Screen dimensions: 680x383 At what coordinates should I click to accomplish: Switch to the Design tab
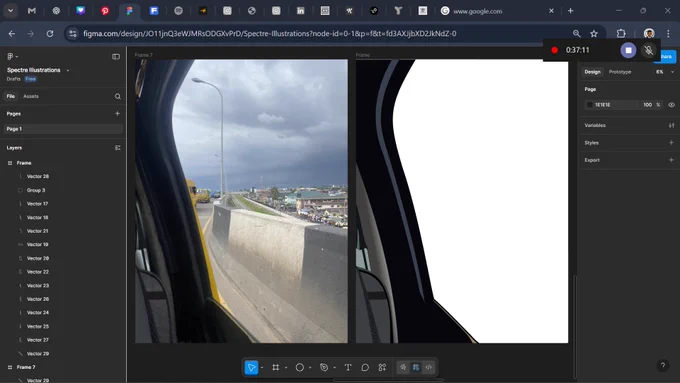pos(592,72)
